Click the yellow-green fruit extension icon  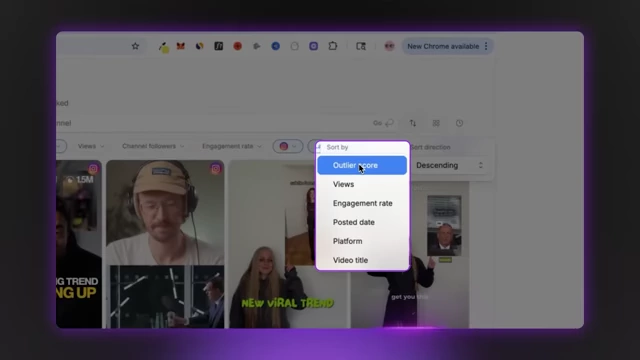164,47
